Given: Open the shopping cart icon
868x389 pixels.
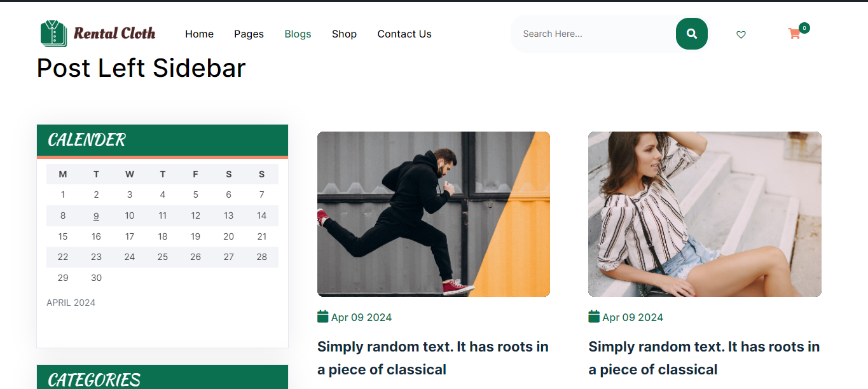Looking at the screenshot, I should coord(794,34).
